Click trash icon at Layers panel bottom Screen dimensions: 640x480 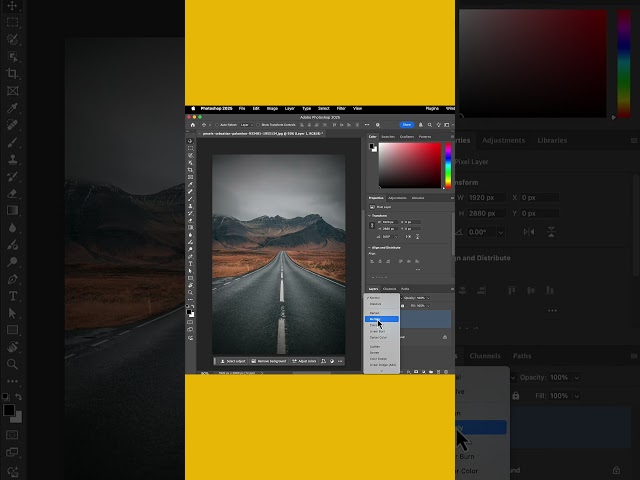(446, 372)
